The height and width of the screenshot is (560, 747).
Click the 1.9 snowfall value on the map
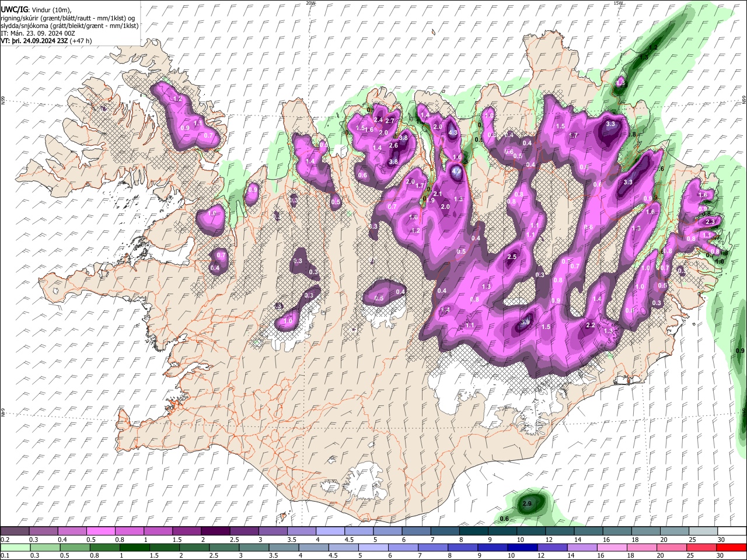point(431,200)
